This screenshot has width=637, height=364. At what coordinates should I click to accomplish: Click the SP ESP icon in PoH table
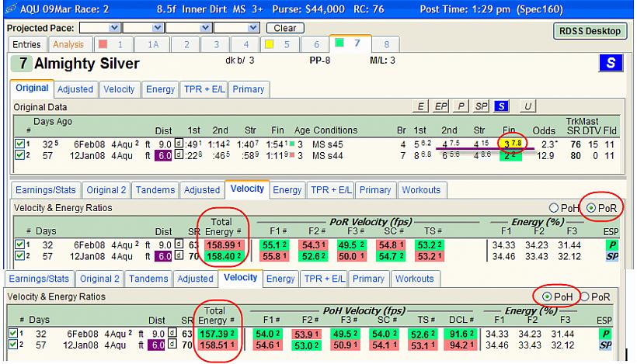[605, 345]
